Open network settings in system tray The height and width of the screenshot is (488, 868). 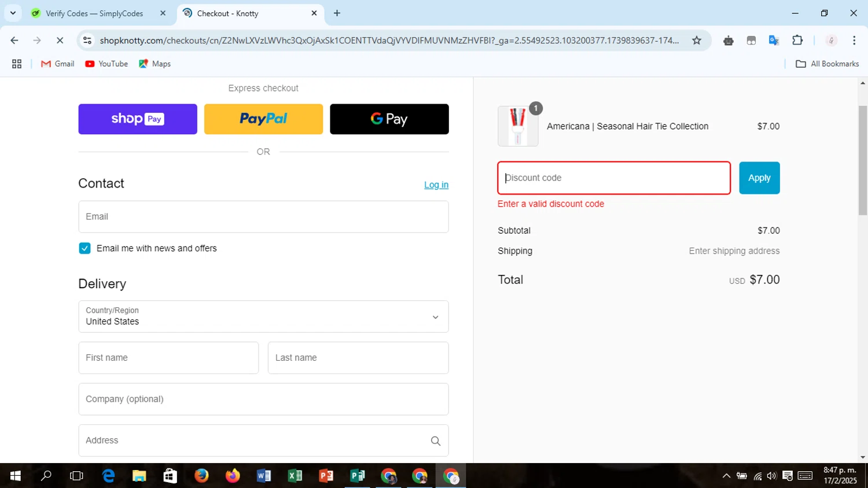pyautogui.click(x=757, y=476)
